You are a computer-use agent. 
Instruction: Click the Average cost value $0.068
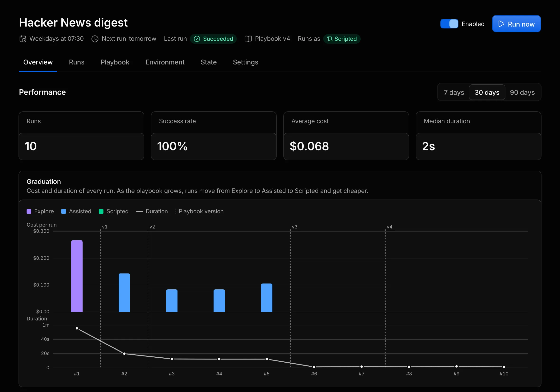coord(309,146)
